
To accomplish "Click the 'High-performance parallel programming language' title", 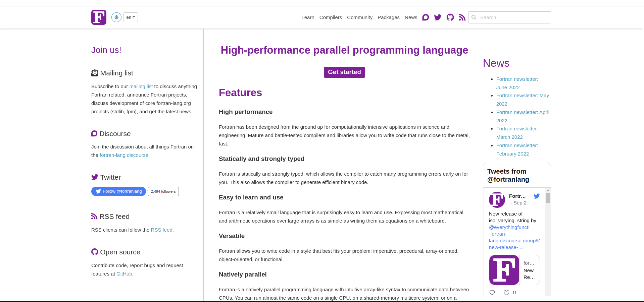I will pyautogui.click(x=344, y=50).
